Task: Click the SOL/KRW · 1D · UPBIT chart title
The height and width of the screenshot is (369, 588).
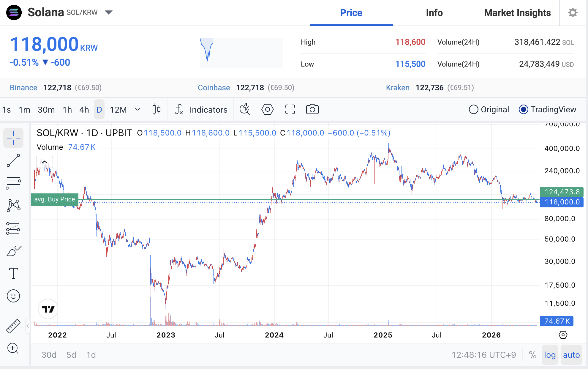Action: pos(84,133)
